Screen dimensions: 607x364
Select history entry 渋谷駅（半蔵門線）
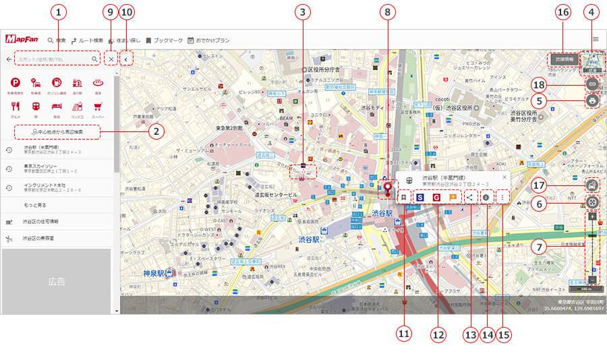[x=57, y=150]
